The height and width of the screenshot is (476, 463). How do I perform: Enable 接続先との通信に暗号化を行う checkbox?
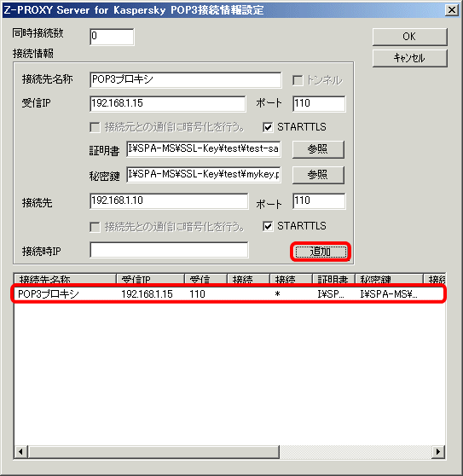point(95,227)
